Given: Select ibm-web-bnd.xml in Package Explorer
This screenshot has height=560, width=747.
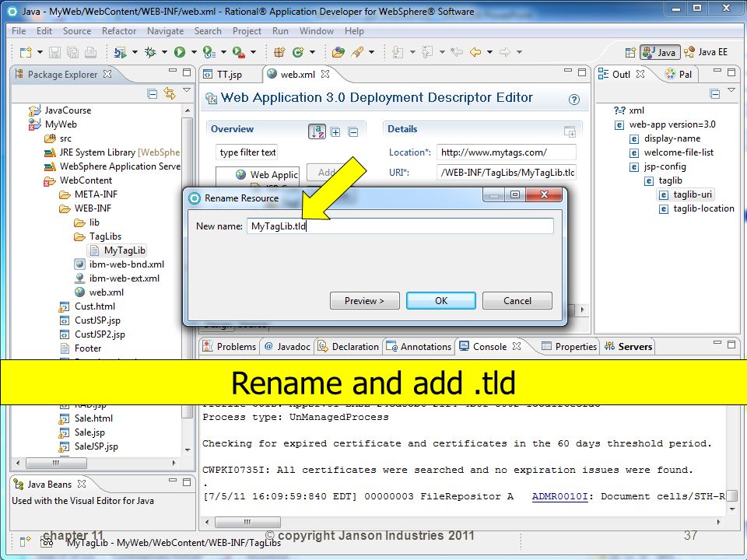Looking at the screenshot, I should 119,264.
